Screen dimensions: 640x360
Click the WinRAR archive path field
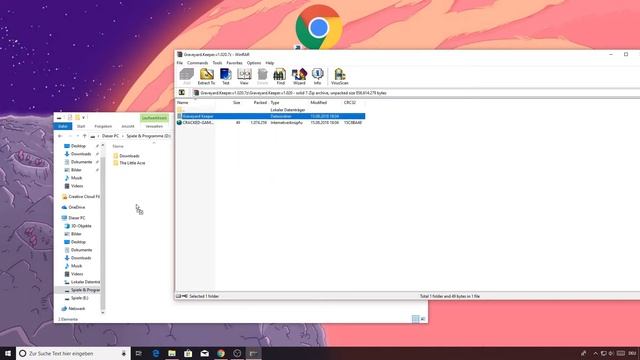[x=416, y=93]
